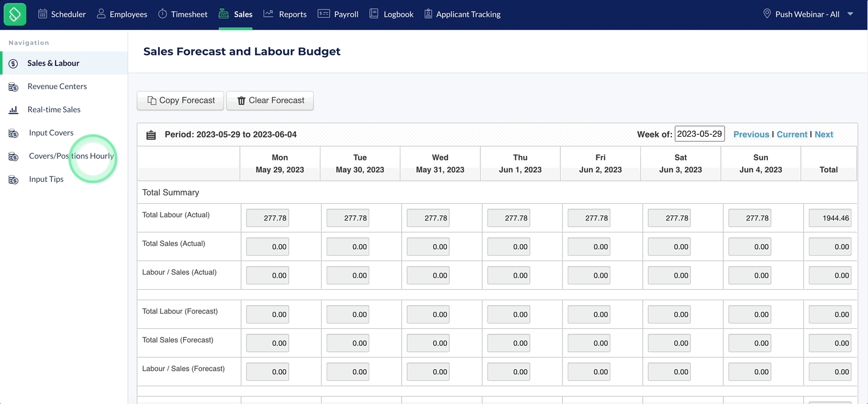This screenshot has width=868, height=404.
Task: Click the Scheduler calendar icon
Action: click(43, 14)
